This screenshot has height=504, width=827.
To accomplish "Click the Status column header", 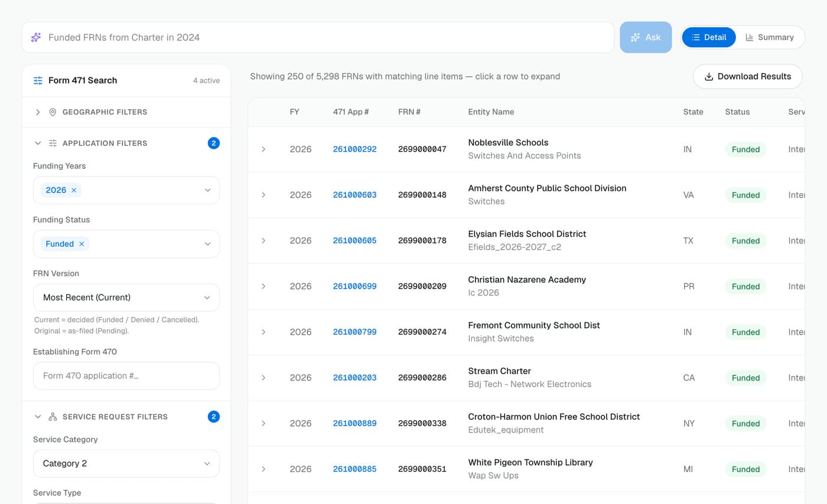I will tap(737, 112).
